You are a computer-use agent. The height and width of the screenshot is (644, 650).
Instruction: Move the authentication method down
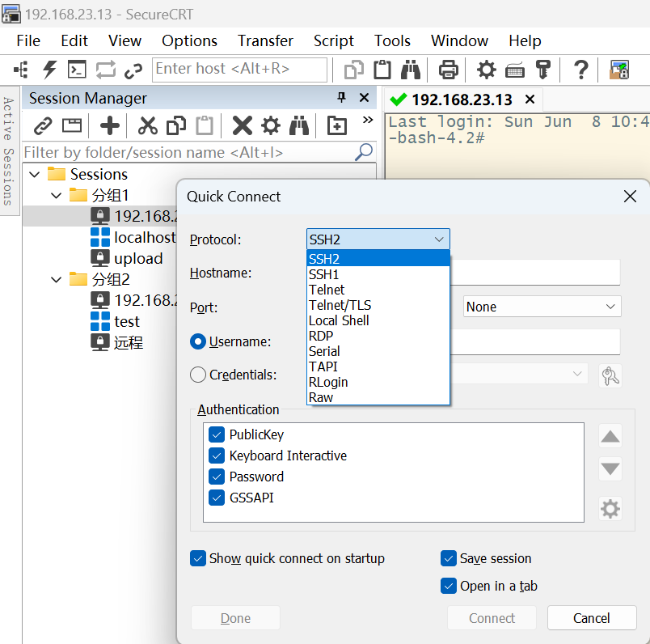(x=610, y=469)
